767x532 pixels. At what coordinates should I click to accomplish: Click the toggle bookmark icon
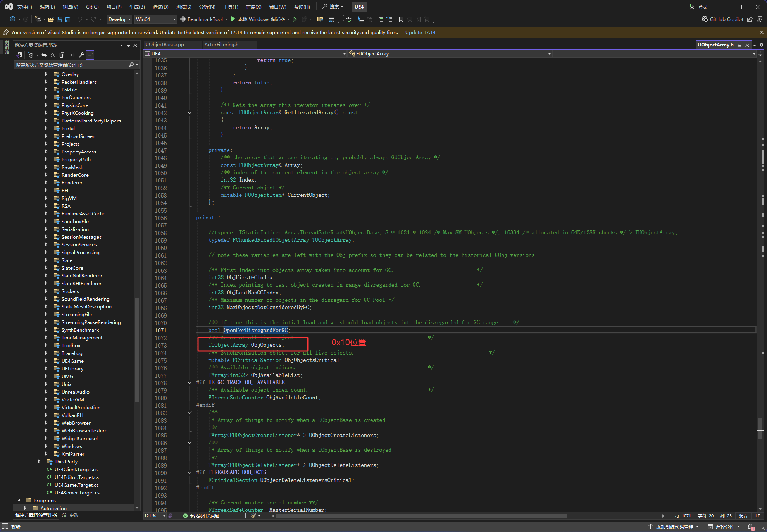[401, 19]
